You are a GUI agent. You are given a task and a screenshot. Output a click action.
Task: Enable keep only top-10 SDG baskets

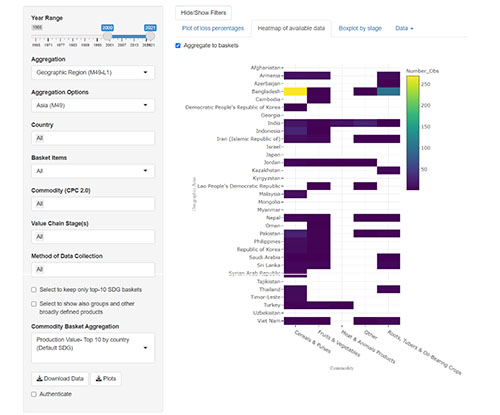click(34, 290)
